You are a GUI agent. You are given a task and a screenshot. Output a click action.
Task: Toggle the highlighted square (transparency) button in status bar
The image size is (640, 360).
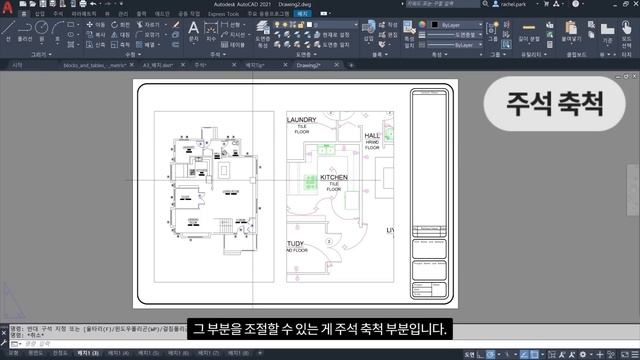(x=534, y=355)
